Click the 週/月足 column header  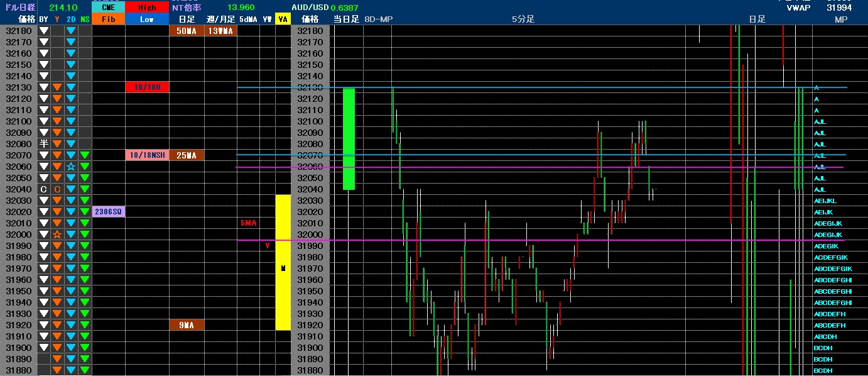click(x=220, y=19)
